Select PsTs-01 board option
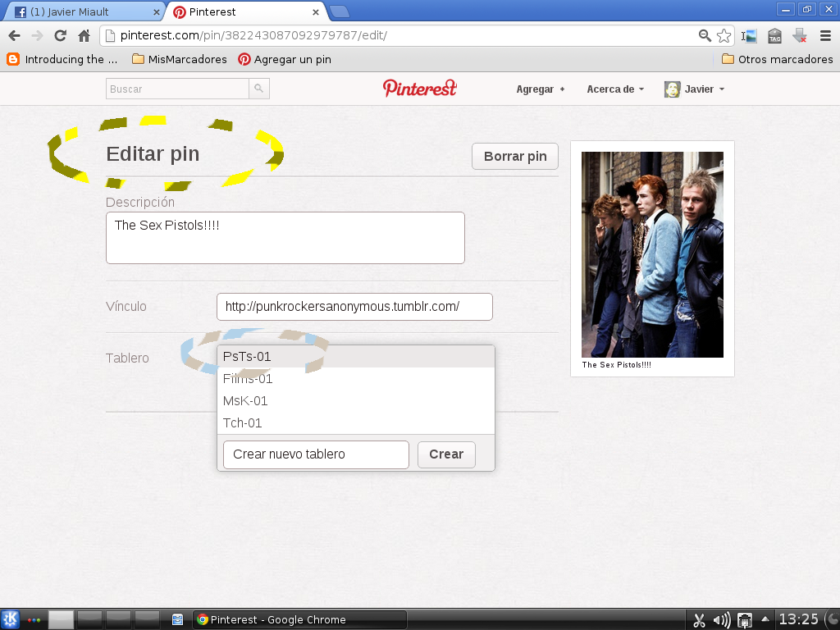 [356, 357]
